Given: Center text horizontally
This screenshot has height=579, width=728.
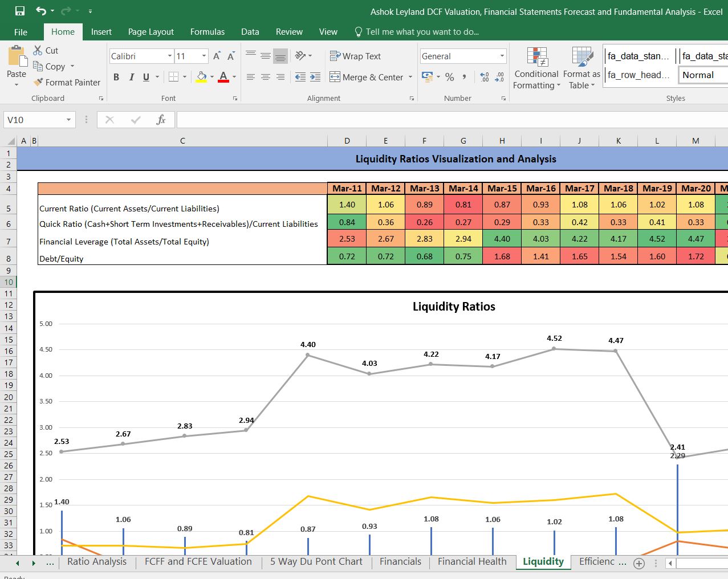Looking at the screenshot, I should (266, 77).
